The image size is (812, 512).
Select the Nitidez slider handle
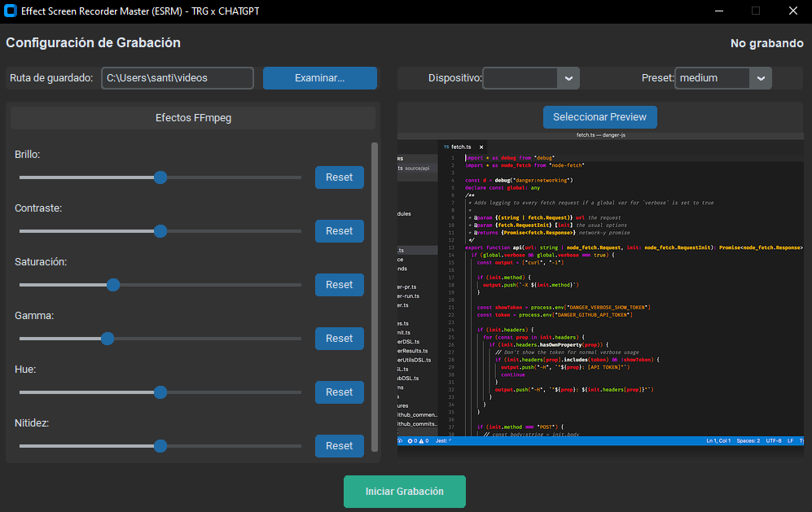[x=160, y=446]
